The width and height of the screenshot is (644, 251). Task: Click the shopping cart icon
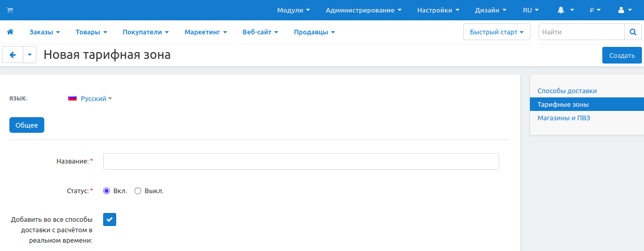10,10
